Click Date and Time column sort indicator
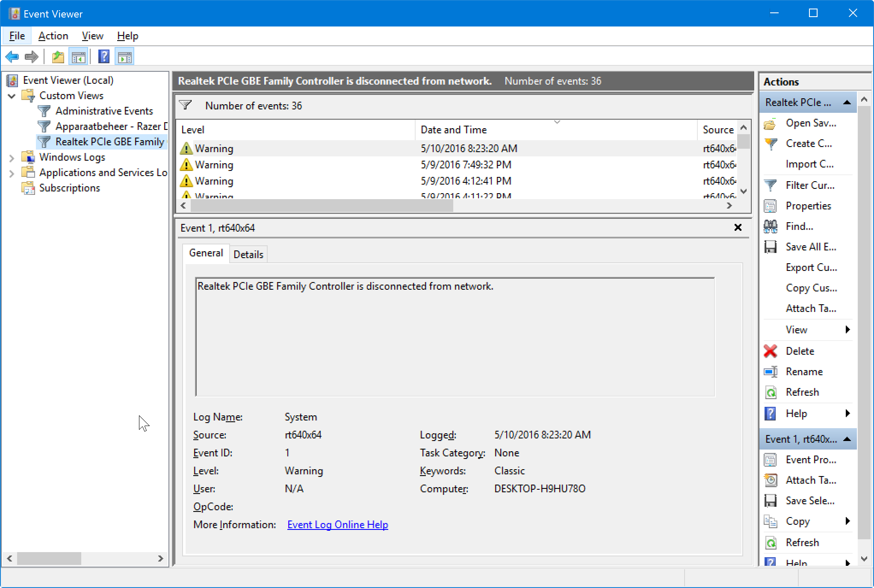 [x=557, y=122]
